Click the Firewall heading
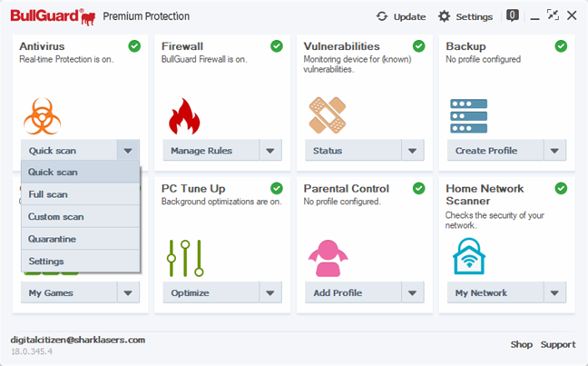 pyautogui.click(x=182, y=46)
